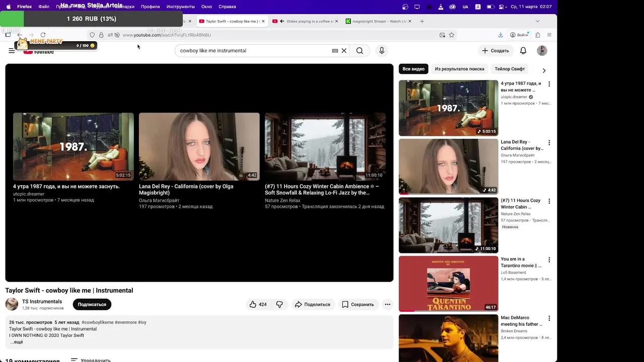Open Firefox application menu
This screenshot has height=362, width=644.
(x=549, y=35)
